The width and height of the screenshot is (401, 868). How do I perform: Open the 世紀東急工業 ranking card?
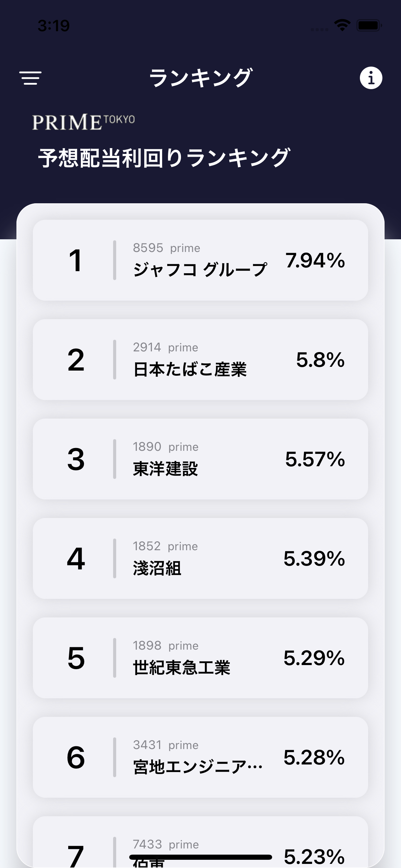tap(200, 658)
